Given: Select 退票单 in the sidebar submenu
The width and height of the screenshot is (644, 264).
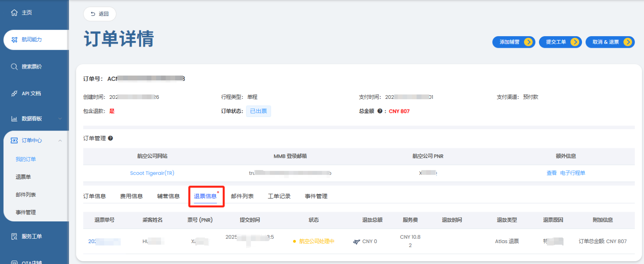Looking at the screenshot, I should [x=23, y=177].
